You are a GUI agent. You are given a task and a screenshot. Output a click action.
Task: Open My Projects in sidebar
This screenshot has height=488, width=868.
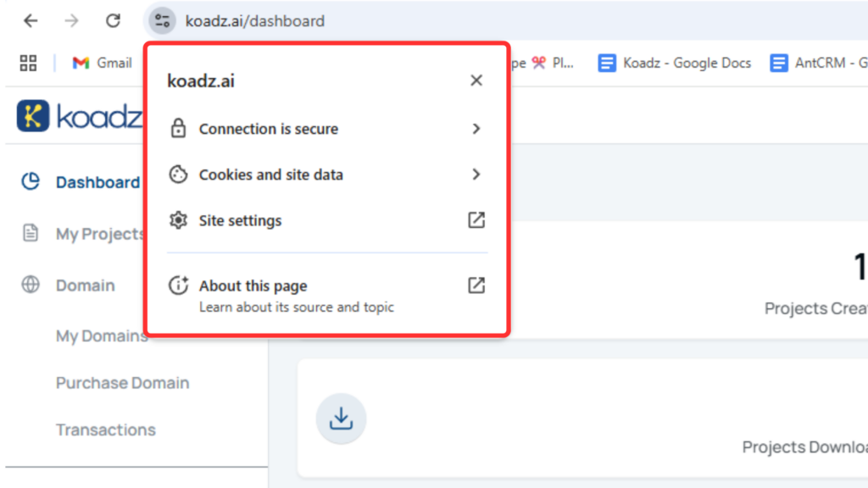coord(99,234)
